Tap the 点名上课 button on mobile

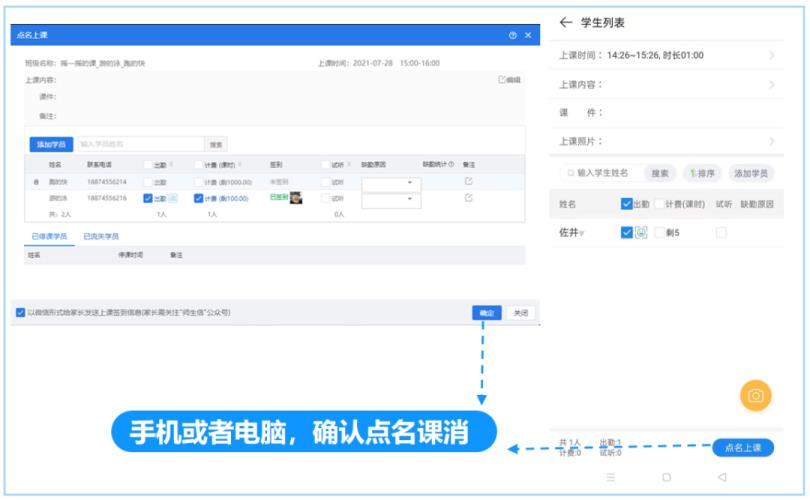pyautogui.click(x=743, y=448)
